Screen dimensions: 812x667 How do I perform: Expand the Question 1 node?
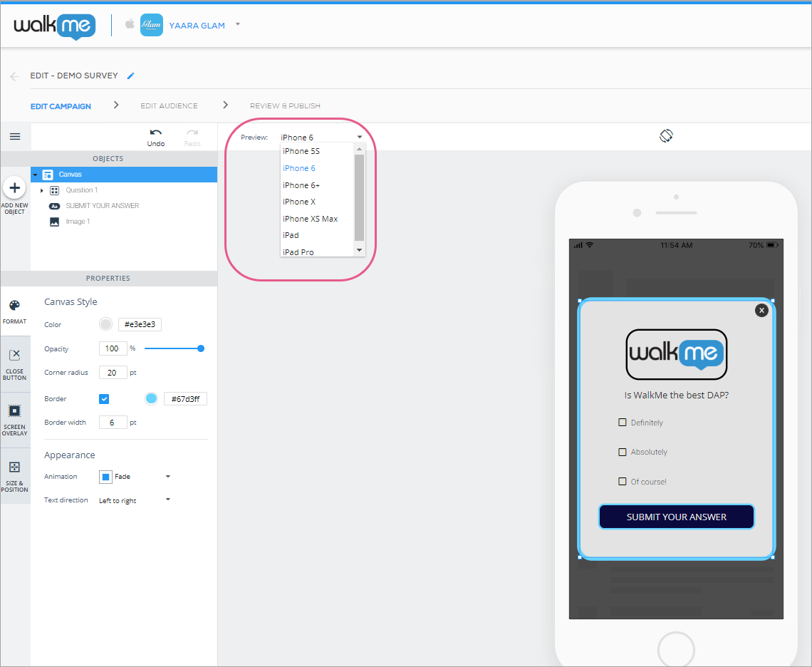coord(41,191)
